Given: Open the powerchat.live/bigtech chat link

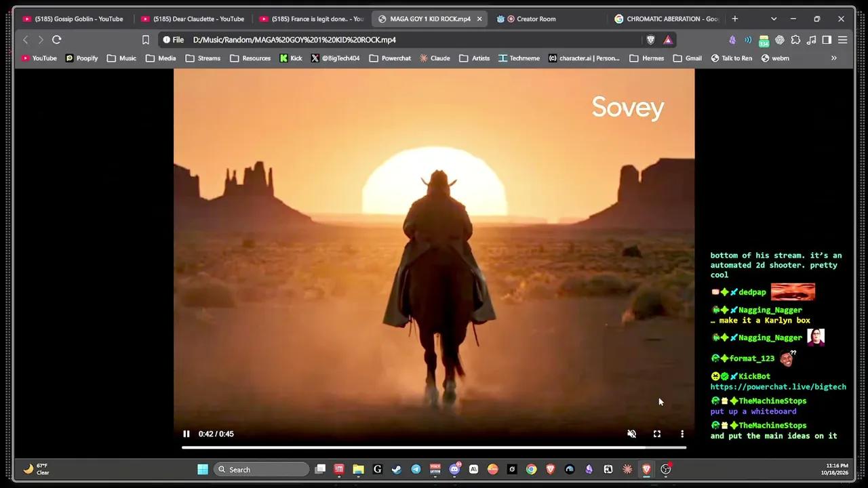Looking at the screenshot, I should point(778,387).
